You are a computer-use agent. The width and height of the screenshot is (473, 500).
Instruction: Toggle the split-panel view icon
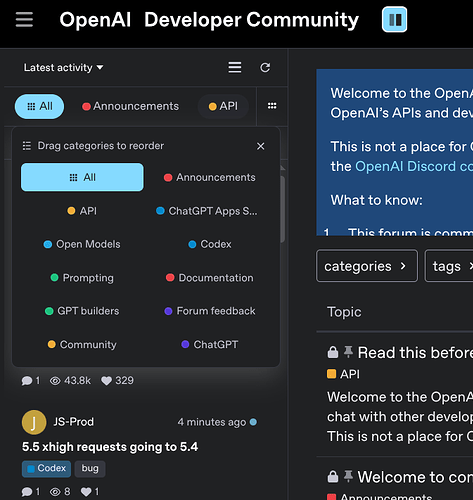point(394,19)
